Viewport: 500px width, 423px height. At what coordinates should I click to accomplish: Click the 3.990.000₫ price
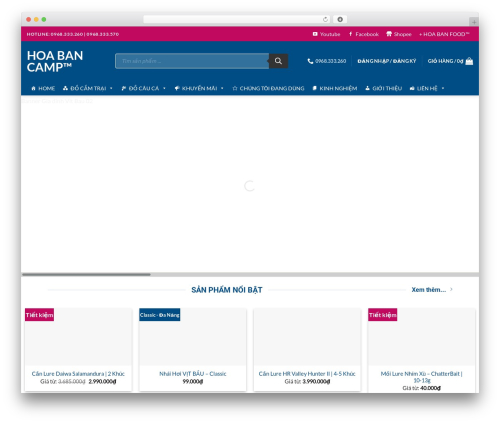(316, 381)
